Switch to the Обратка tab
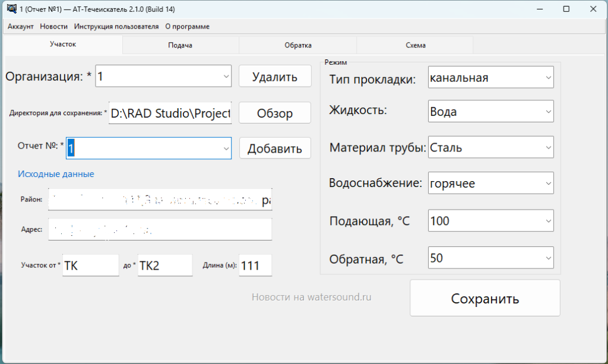The image size is (608, 364). (x=297, y=45)
